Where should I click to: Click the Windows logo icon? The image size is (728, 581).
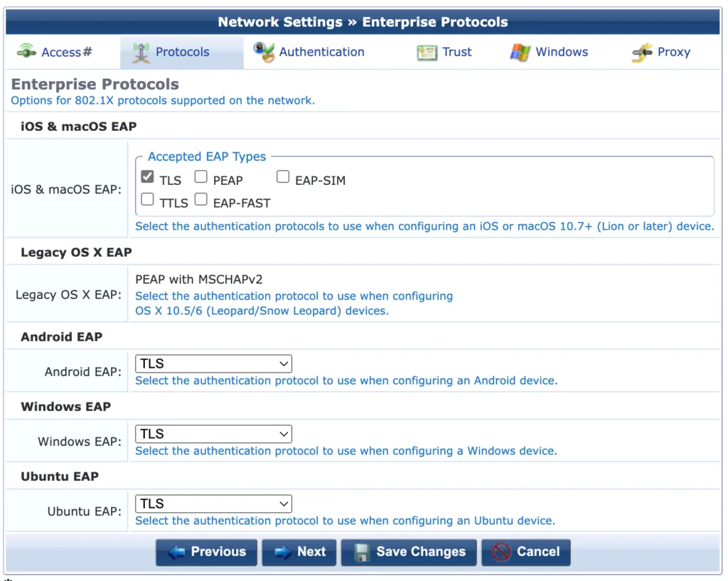click(518, 52)
